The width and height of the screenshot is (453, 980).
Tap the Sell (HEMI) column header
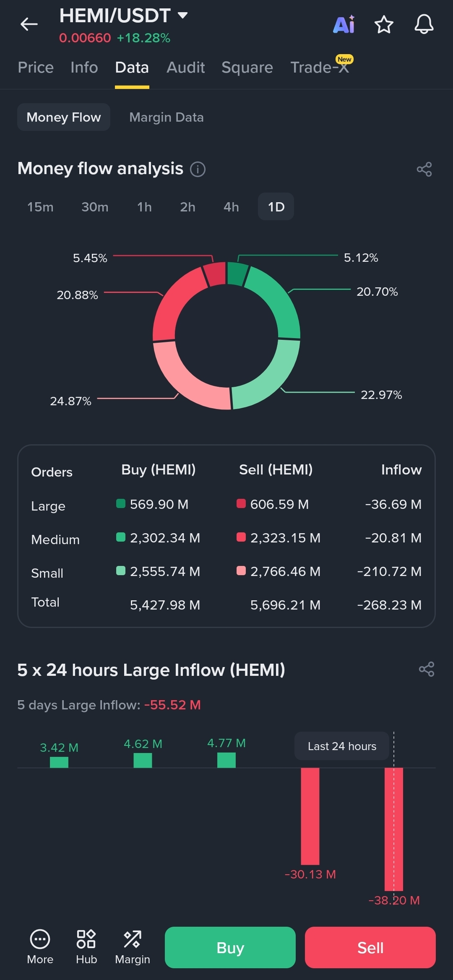pos(276,469)
